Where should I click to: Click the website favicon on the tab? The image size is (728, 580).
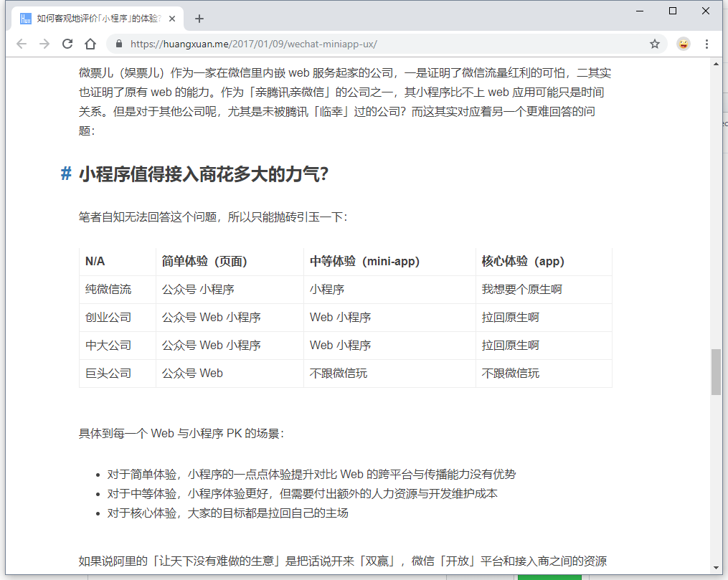coord(26,18)
